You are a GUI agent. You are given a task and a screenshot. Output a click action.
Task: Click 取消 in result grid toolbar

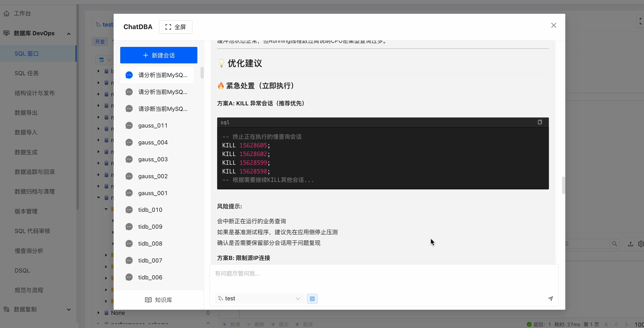coord(305,324)
